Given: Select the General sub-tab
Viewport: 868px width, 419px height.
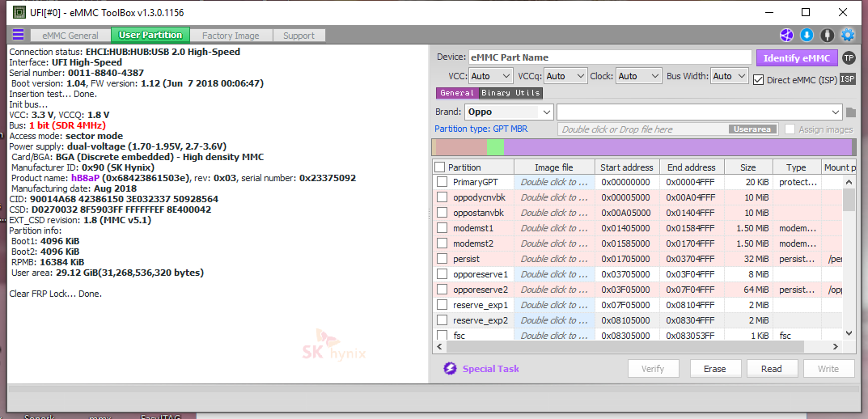Looking at the screenshot, I should [x=457, y=93].
